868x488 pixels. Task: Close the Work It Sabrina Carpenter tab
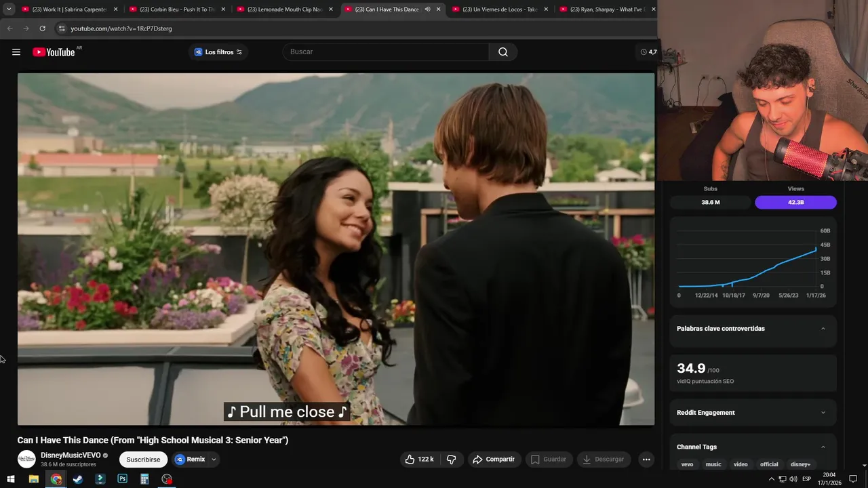pos(115,9)
